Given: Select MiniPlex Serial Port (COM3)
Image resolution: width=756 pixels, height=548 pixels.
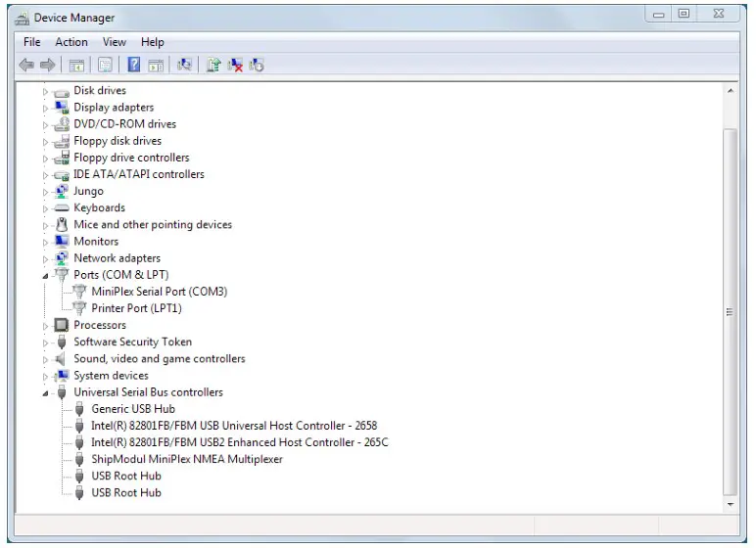Looking at the screenshot, I should pyautogui.click(x=159, y=292).
